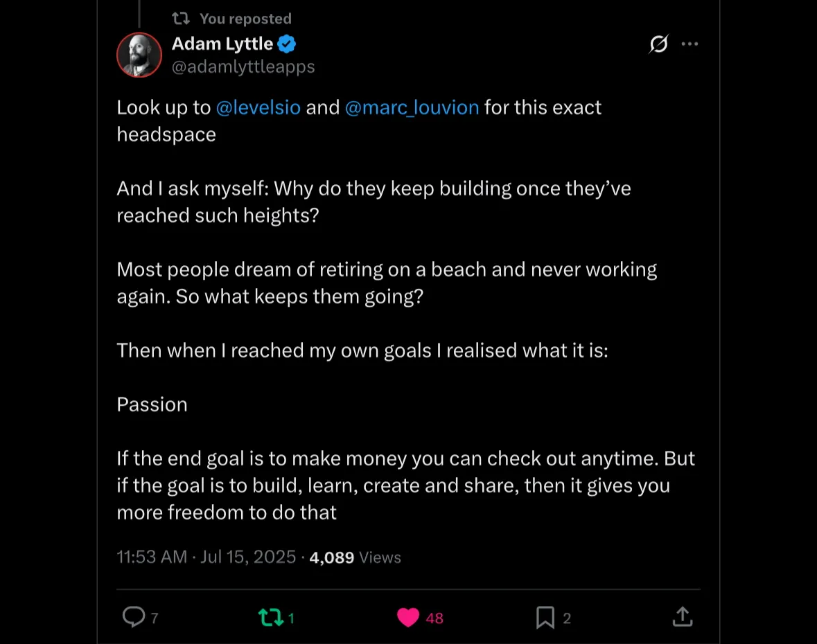The image size is (817, 644).
Task: Open the @levelsio mention link
Action: (x=258, y=107)
